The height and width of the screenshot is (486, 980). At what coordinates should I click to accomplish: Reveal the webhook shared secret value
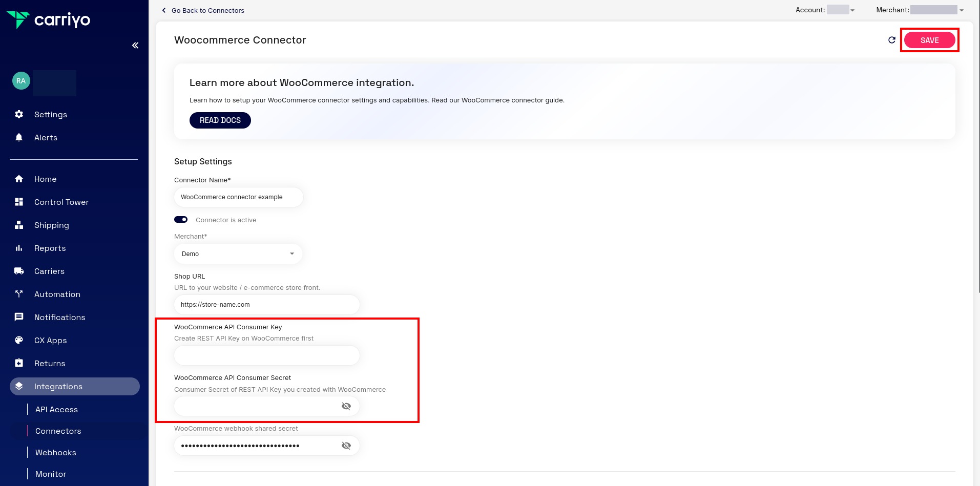click(346, 446)
